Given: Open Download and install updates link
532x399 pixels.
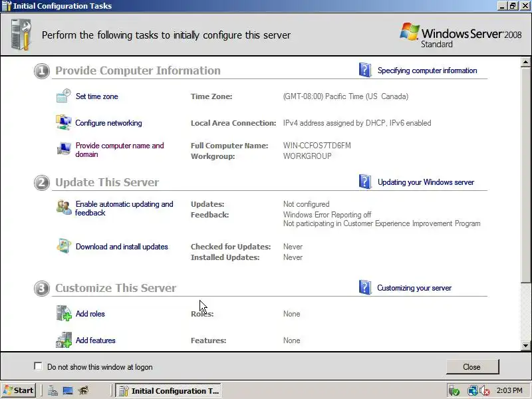Looking at the screenshot, I should click(122, 247).
